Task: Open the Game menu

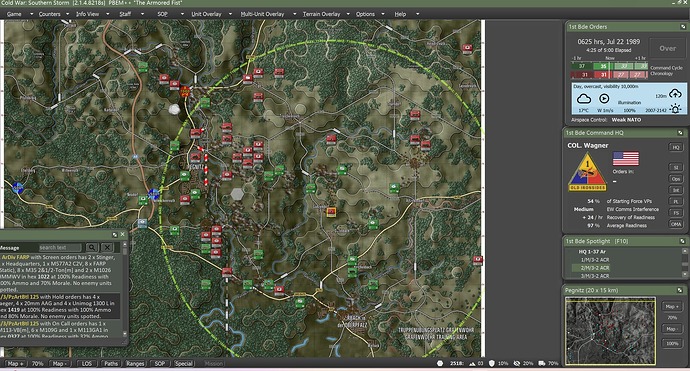Action: pyautogui.click(x=14, y=14)
